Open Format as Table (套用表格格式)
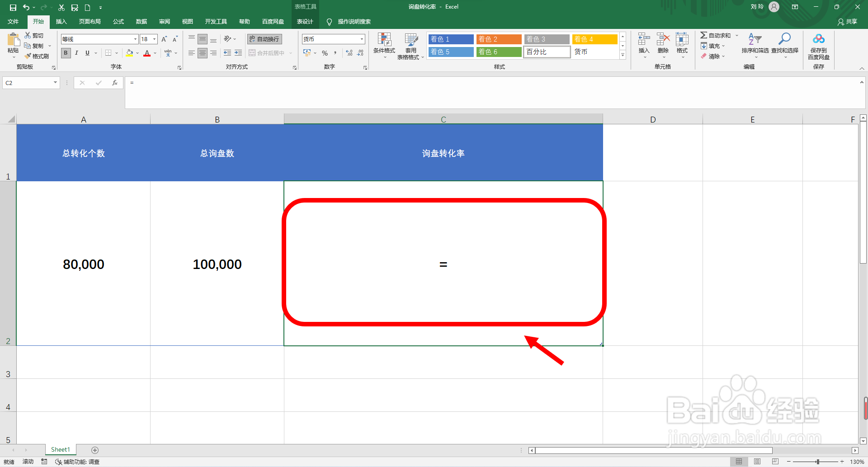Screen dimensions: 868x467 (x=410, y=45)
